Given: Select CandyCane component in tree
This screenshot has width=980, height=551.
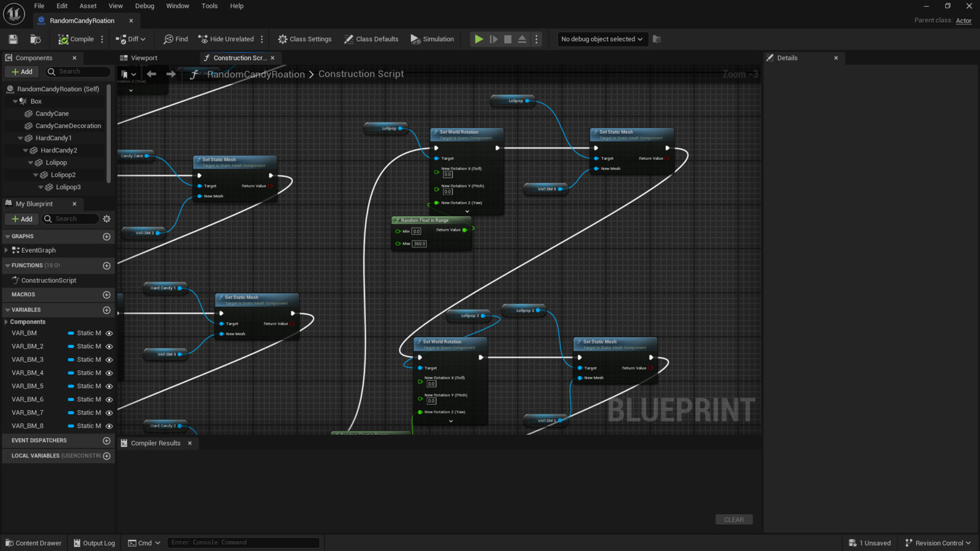Looking at the screenshot, I should [52, 114].
